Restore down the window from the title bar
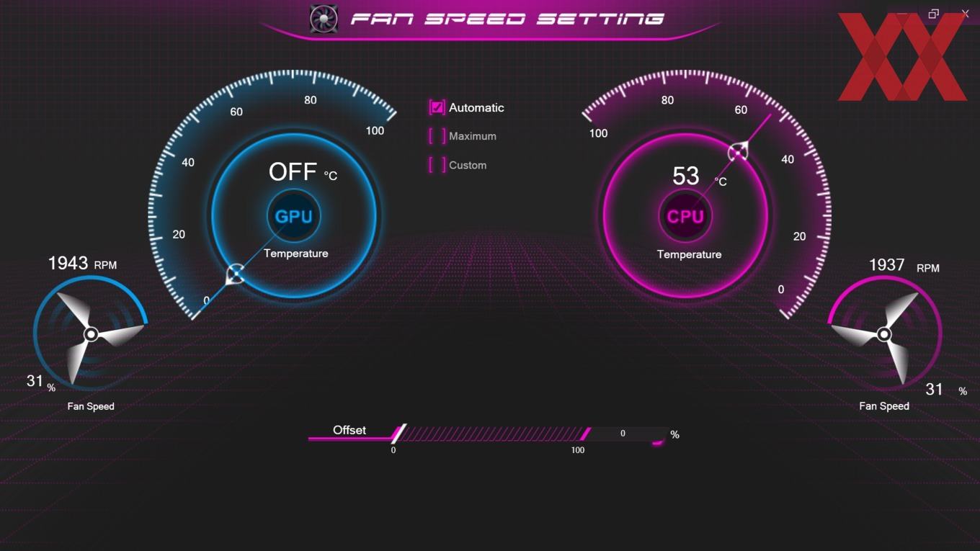The width and height of the screenshot is (980, 551). point(933,14)
